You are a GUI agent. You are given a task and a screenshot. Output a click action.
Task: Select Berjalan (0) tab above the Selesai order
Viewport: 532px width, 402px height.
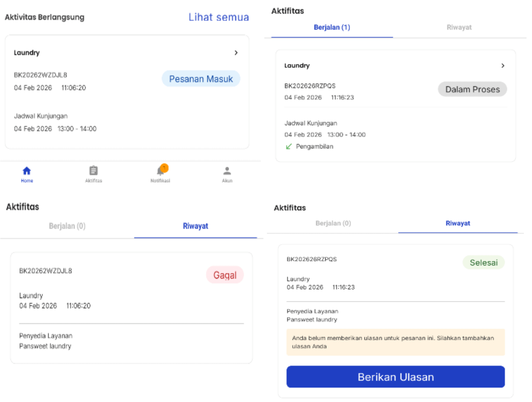[333, 223]
